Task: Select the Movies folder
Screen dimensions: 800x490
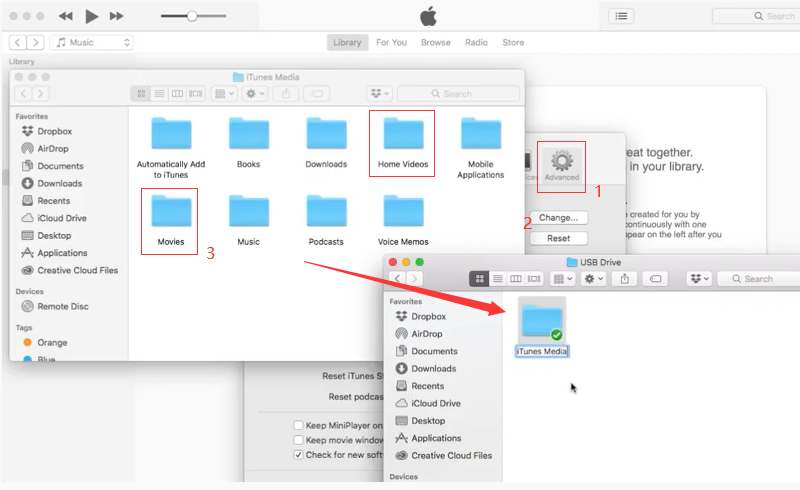Action: (171, 220)
